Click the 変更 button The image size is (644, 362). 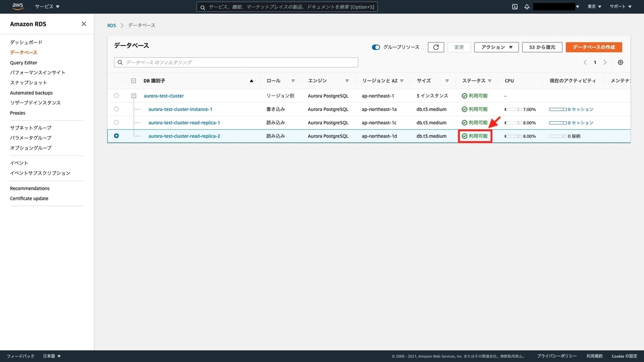[459, 47]
